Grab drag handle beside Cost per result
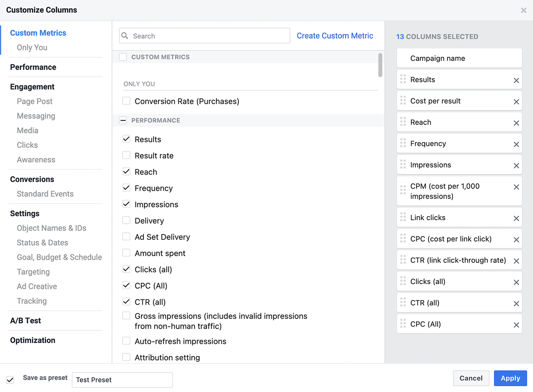The width and height of the screenshot is (533, 392). [x=403, y=100]
